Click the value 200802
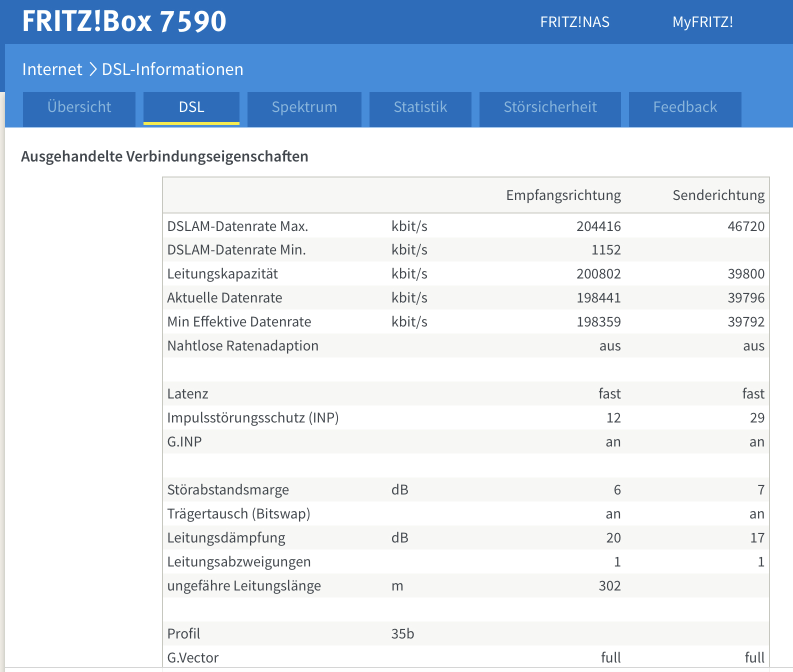The width and height of the screenshot is (793, 672). coord(598,273)
